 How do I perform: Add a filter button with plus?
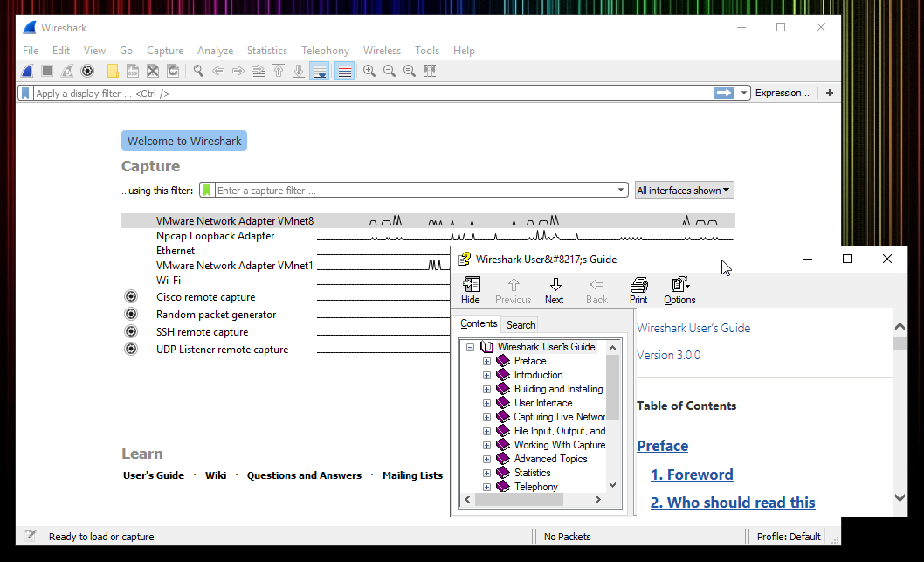click(x=830, y=93)
